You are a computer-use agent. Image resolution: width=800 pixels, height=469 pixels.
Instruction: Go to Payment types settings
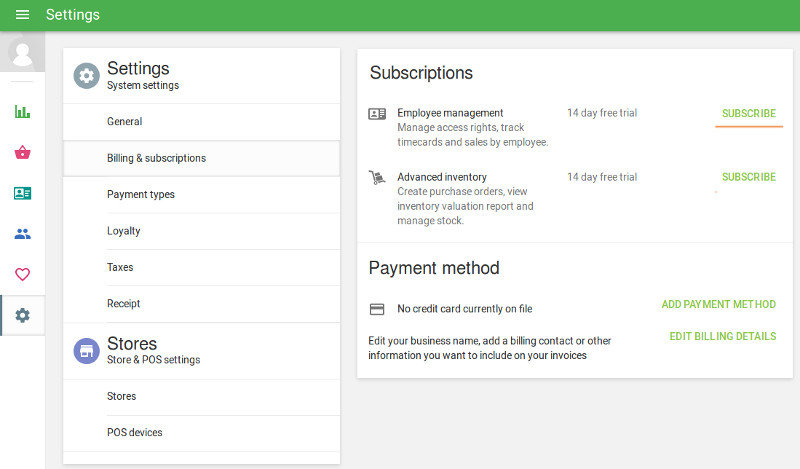(x=140, y=194)
